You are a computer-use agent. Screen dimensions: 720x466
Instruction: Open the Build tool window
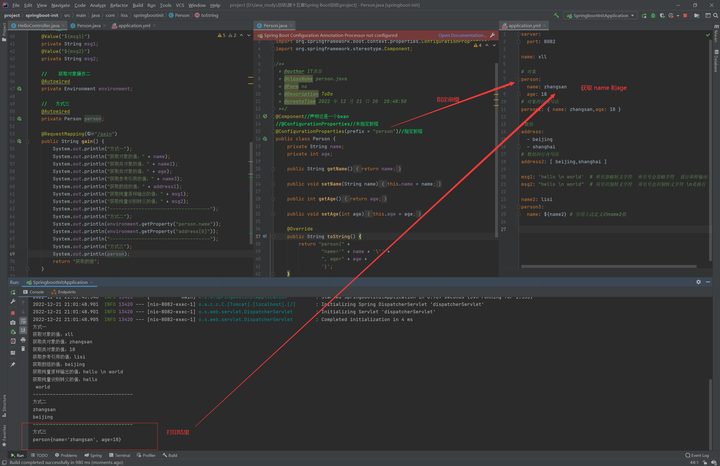pos(170,455)
